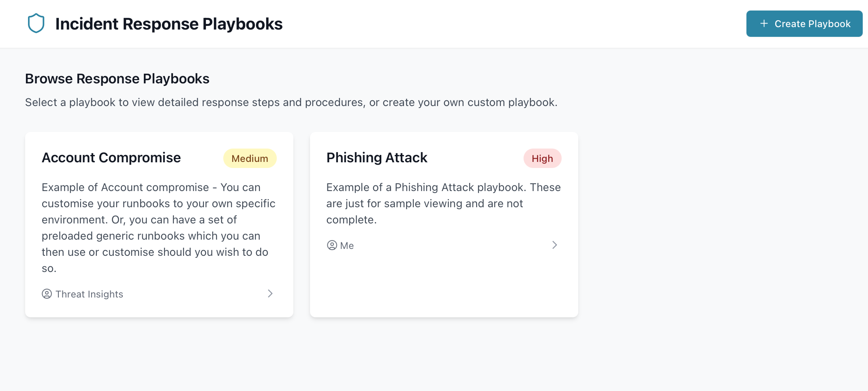Click the Account Compromise description text
This screenshot has height=391, width=868.
tap(158, 227)
